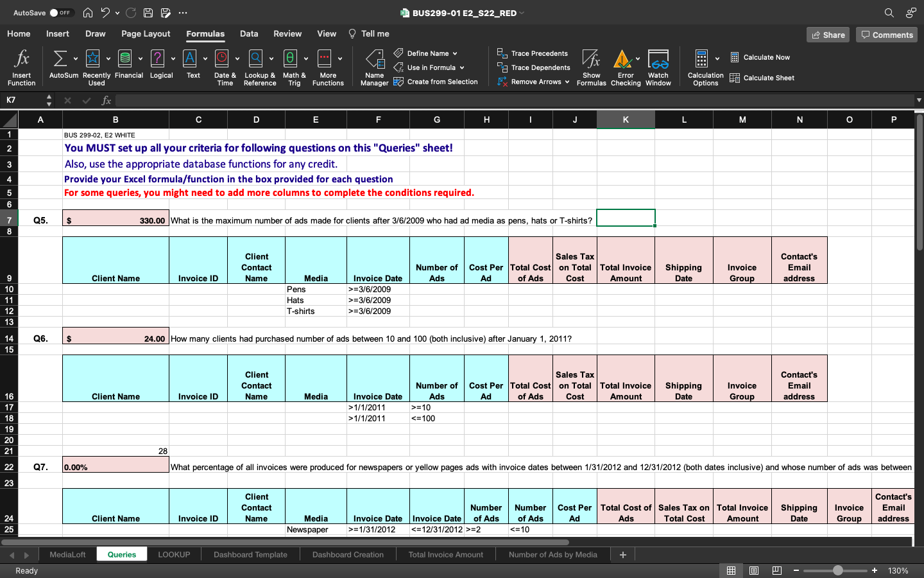
Task: Open Math & Trig functions icon
Action: pos(290,59)
